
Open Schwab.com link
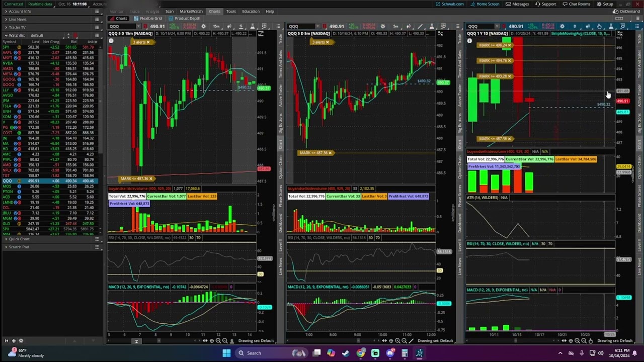(x=450, y=4)
